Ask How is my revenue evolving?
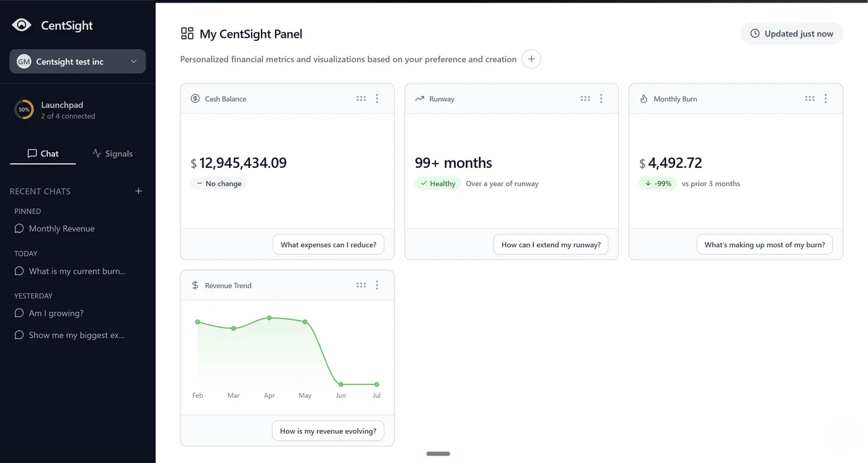The width and height of the screenshot is (868, 463). (x=328, y=431)
